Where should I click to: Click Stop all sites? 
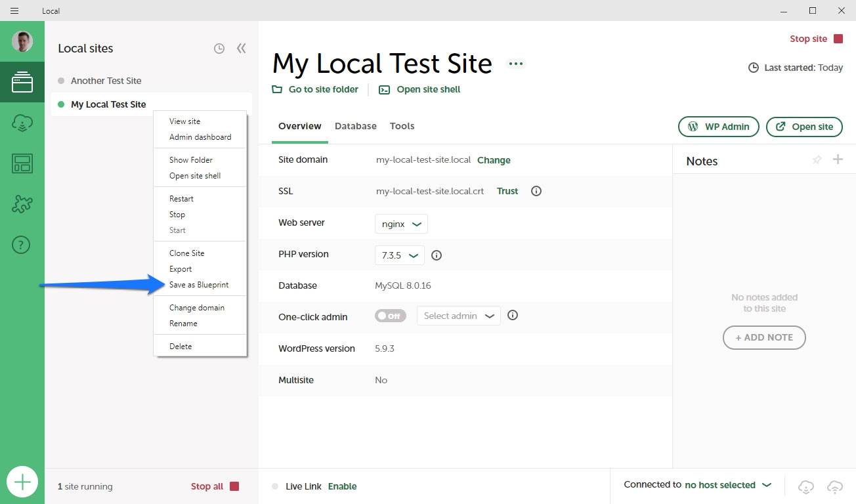(x=215, y=486)
